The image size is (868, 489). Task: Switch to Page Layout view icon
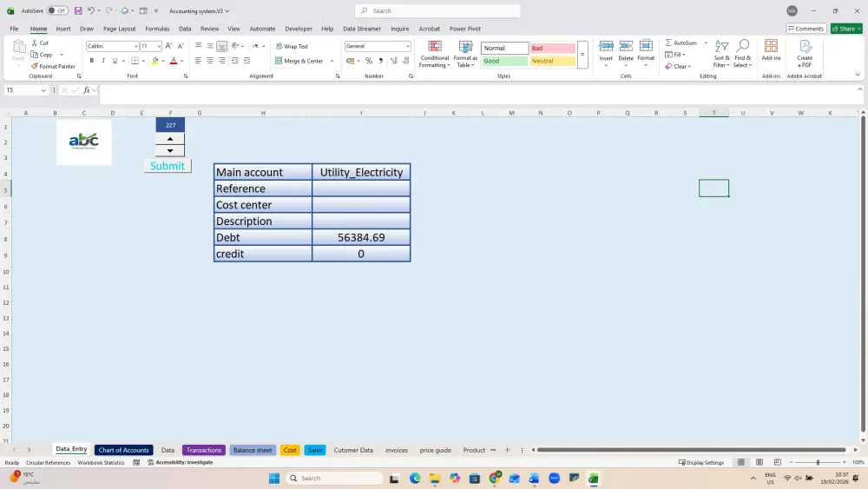tap(759, 462)
